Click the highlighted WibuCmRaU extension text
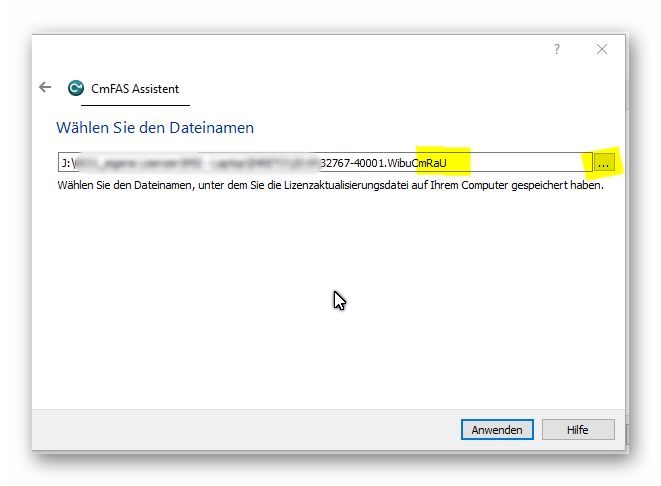 [441, 162]
